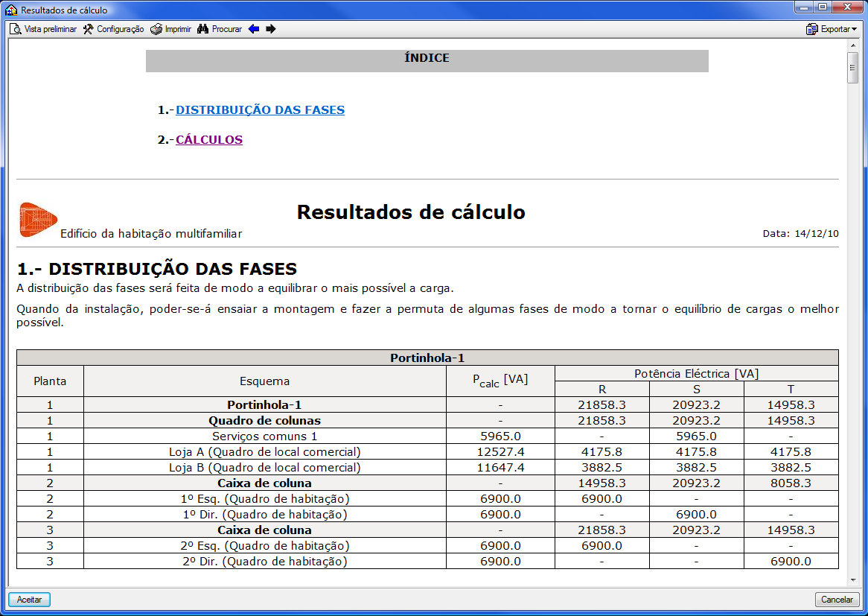Maximize the Resultados de cálculo window
This screenshot has height=616, width=868.
pyautogui.click(x=823, y=7)
